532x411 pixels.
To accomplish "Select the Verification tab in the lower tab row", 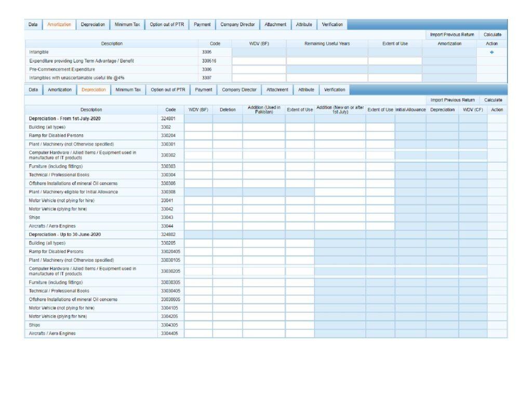I will [334, 90].
